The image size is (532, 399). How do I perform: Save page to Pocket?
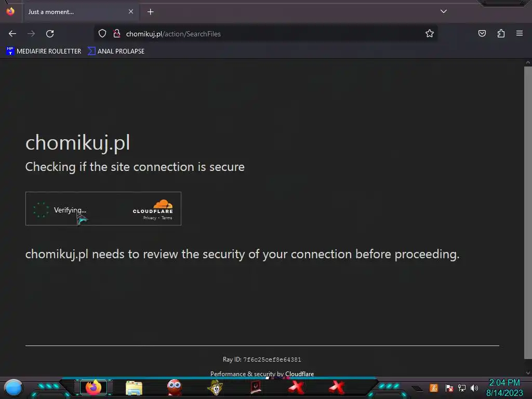pyautogui.click(x=482, y=34)
